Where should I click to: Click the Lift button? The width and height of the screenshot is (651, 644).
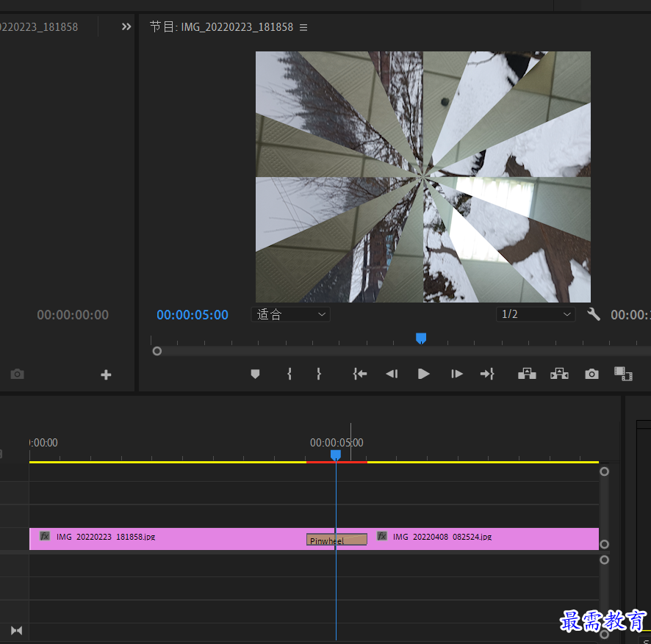[527, 374]
